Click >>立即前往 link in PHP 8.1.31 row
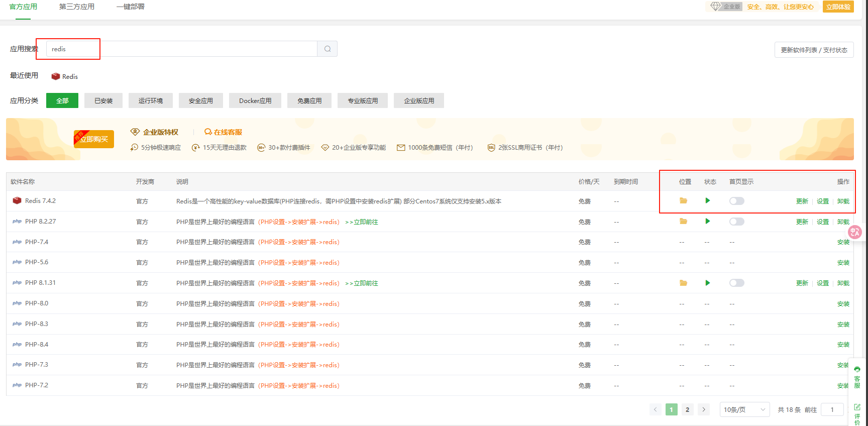Viewport: 868px width, 426px height. coord(362,283)
